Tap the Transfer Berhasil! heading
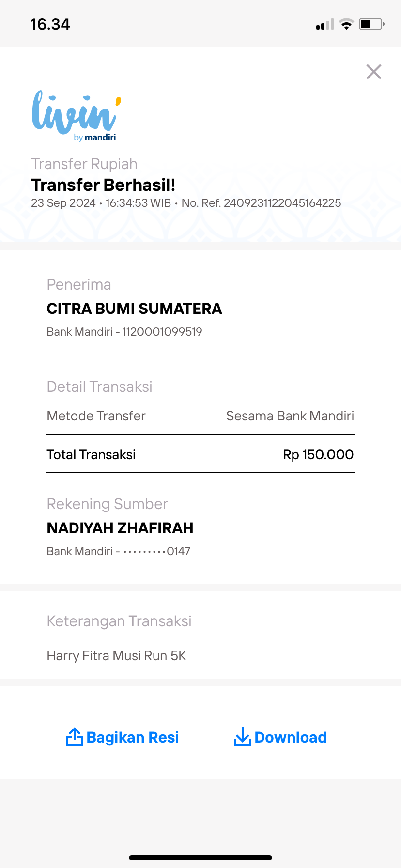Screen dimensions: 401x868 pyautogui.click(x=103, y=185)
